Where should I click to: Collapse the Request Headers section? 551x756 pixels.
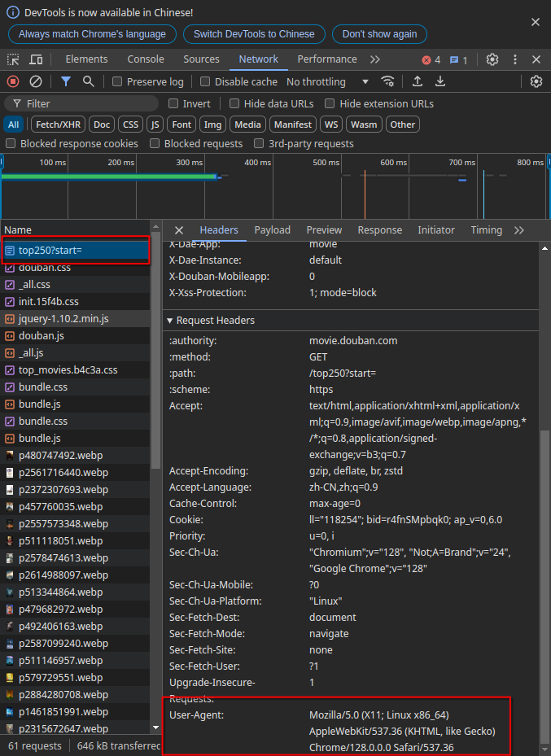coord(210,321)
